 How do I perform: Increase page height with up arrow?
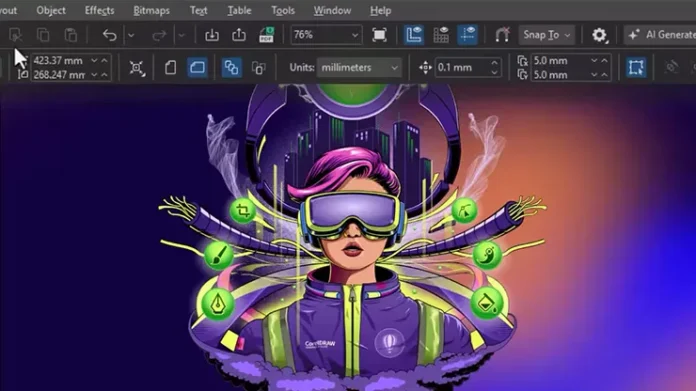(x=104, y=75)
